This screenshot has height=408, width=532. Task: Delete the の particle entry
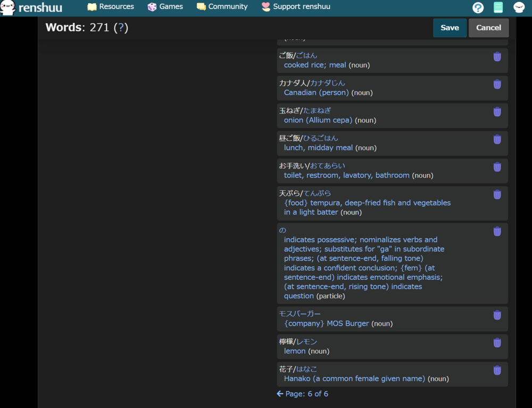[x=497, y=232]
